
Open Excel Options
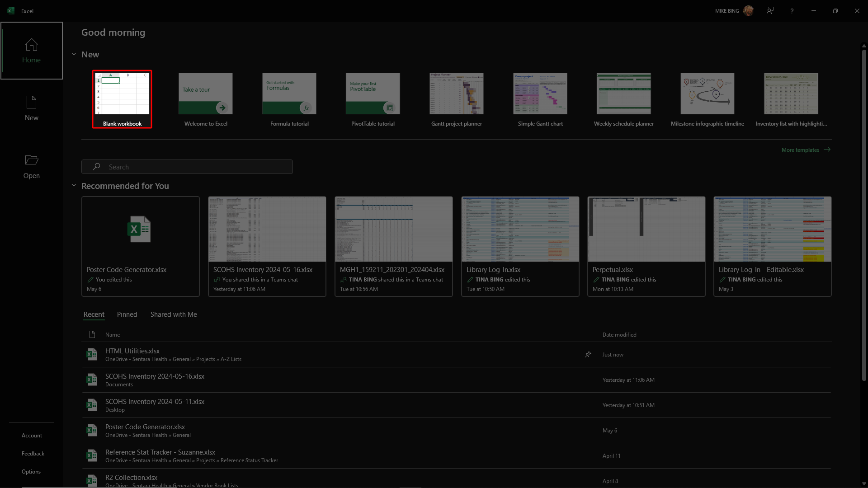point(32,472)
